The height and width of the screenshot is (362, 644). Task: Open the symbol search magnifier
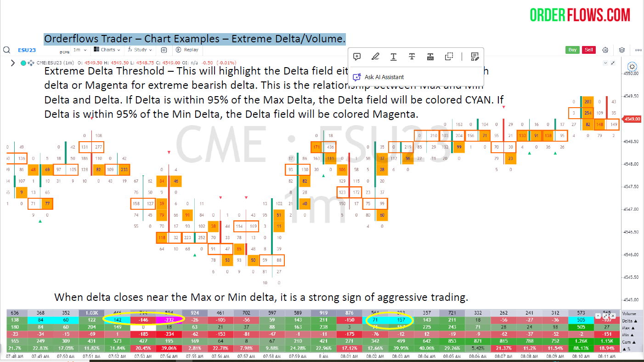pyautogui.click(x=7, y=50)
